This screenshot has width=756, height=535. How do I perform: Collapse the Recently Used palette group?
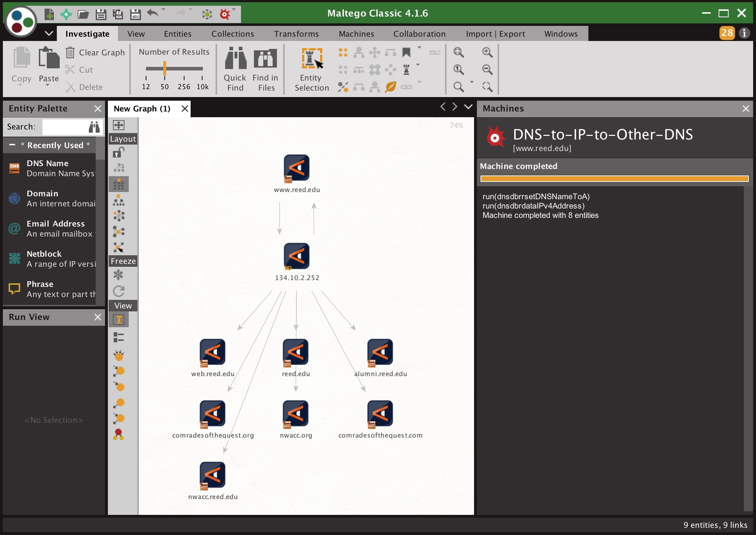[x=12, y=145]
